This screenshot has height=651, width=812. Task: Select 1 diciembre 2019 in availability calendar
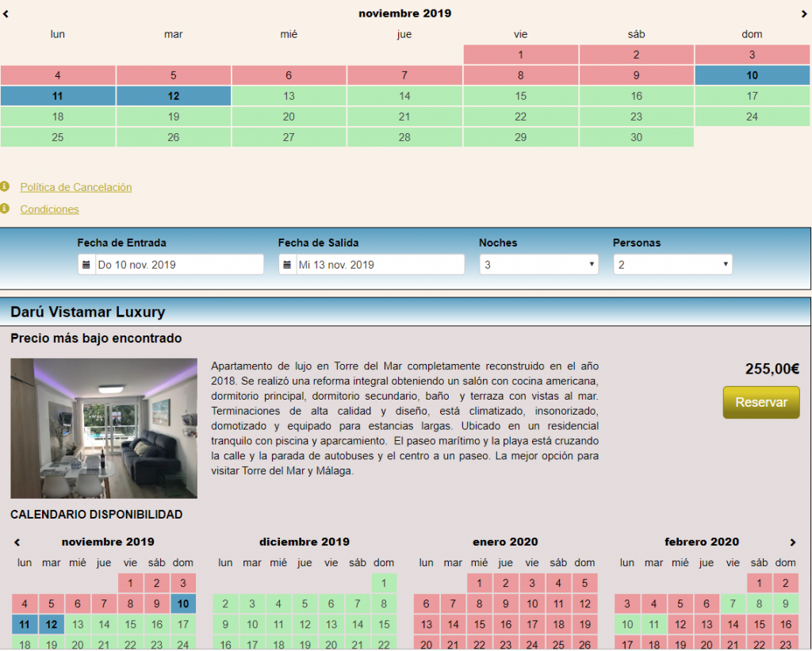click(x=384, y=584)
